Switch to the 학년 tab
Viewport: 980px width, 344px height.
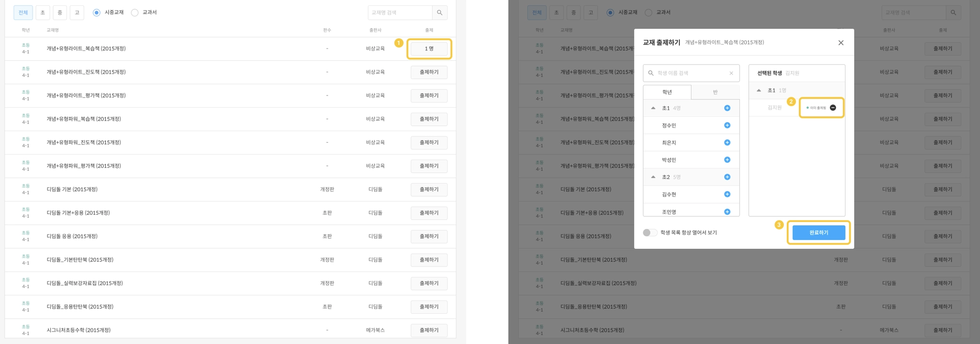coord(667,92)
